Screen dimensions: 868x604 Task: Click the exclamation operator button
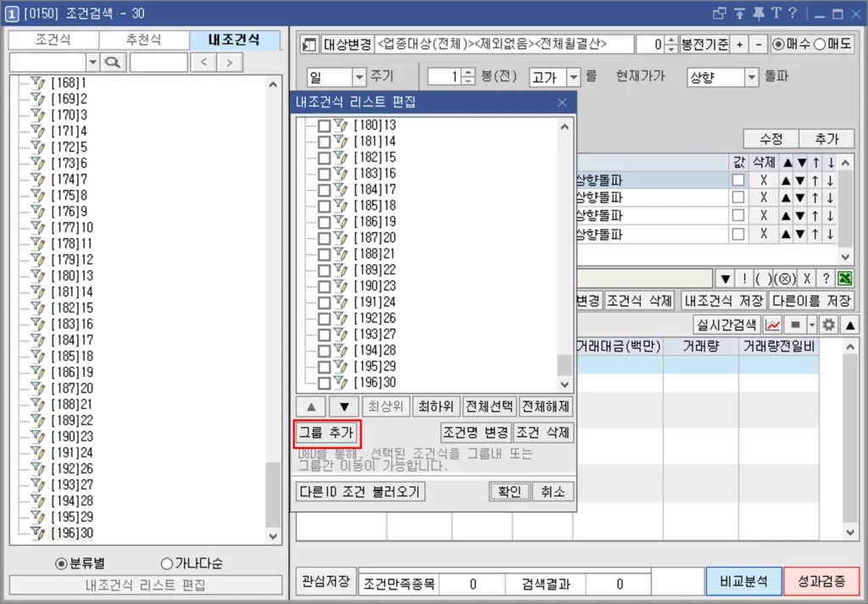point(744,278)
